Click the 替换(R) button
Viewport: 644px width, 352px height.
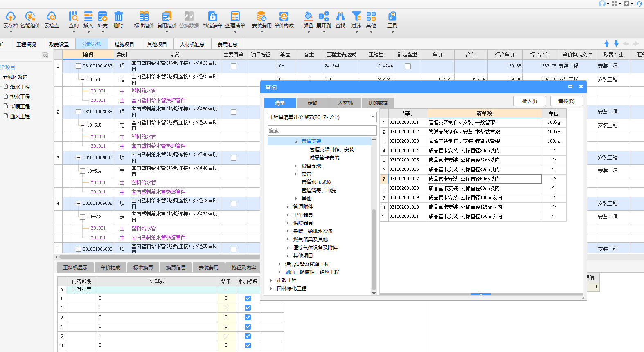pos(567,101)
